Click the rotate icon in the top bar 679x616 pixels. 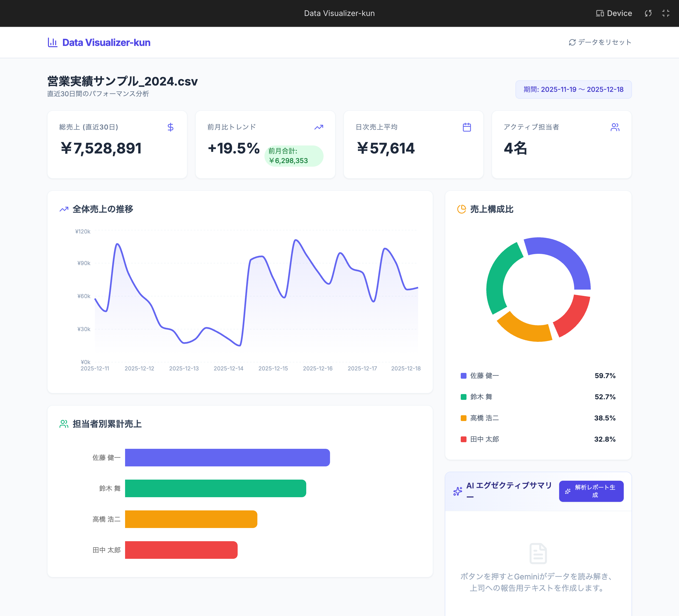(x=648, y=13)
